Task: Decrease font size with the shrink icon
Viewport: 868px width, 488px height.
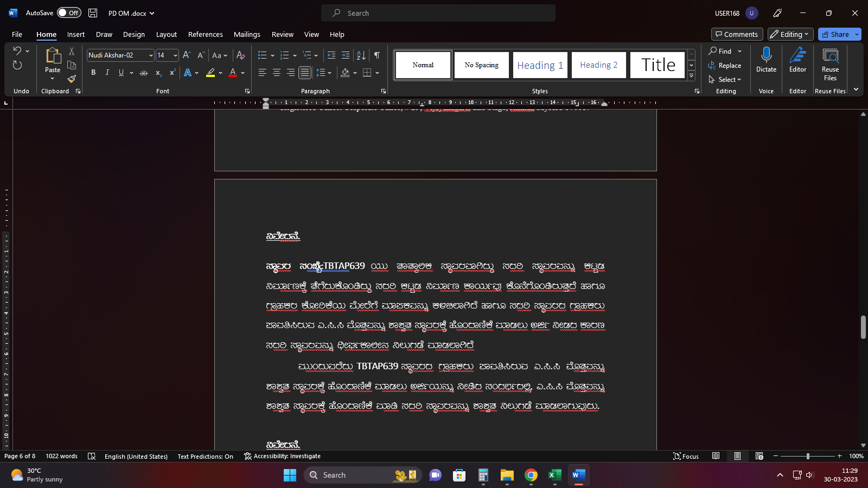Action: tap(201, 55)
